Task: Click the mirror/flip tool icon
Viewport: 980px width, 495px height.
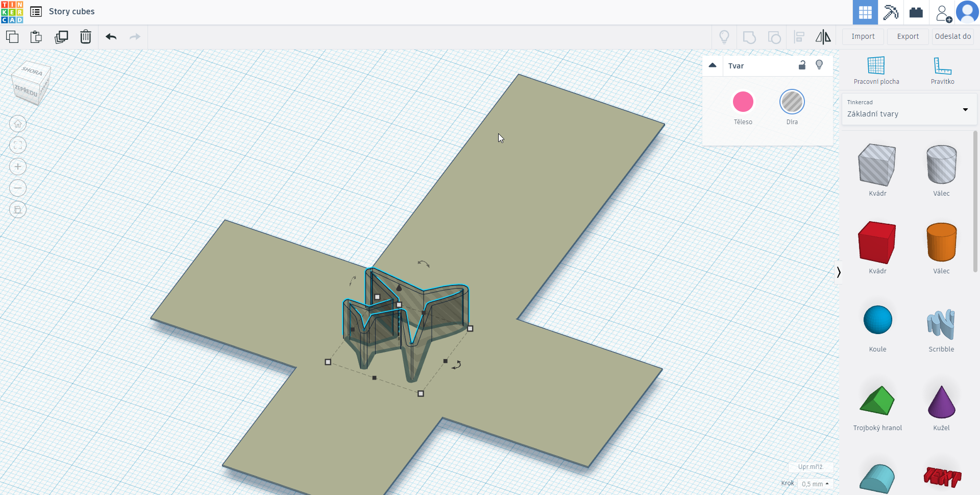Action: (823, 37)
